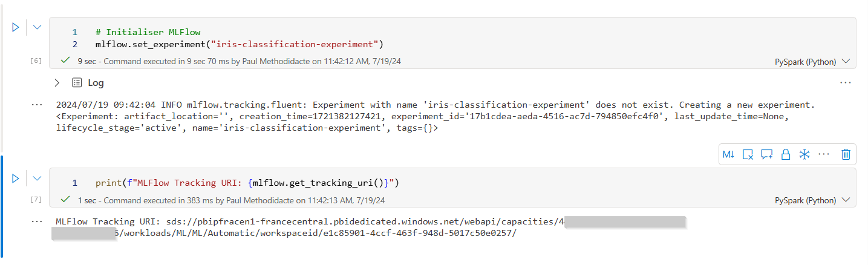Delete the selected cell
This screenshot has height=265, width=868.
[846, 154]
